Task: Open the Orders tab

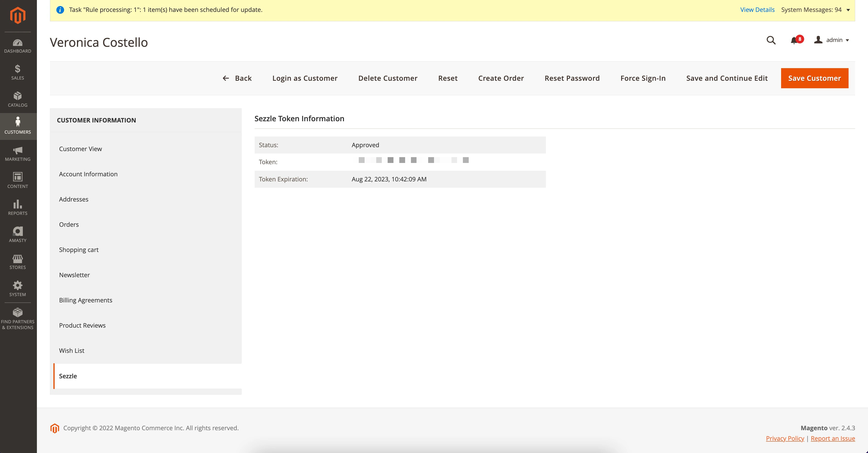Action: [148, 225]
